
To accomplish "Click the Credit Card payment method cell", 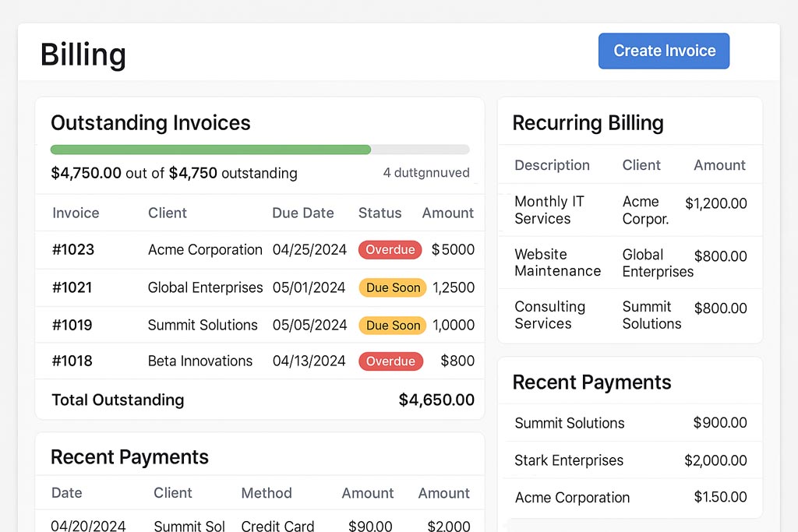I will 277,526.
